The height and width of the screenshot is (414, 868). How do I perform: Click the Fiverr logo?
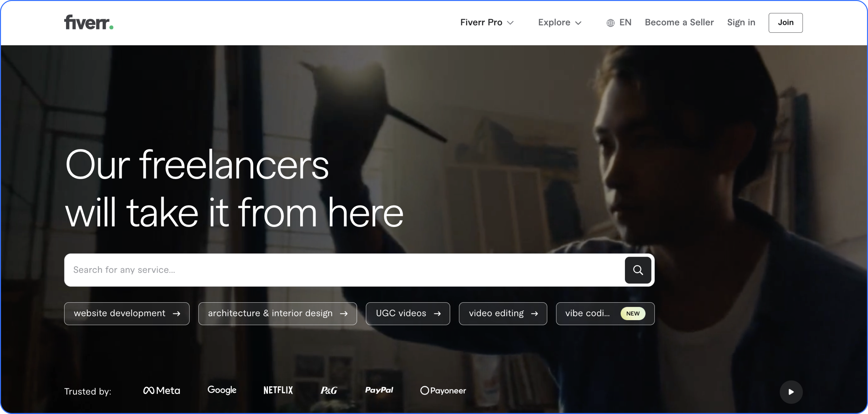pyautogui.click(x=89, y=22)
